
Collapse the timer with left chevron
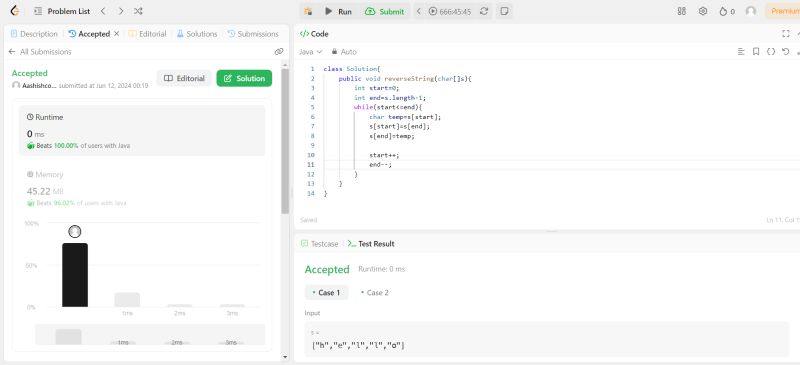pyautogui.click(x=418, y=11)
